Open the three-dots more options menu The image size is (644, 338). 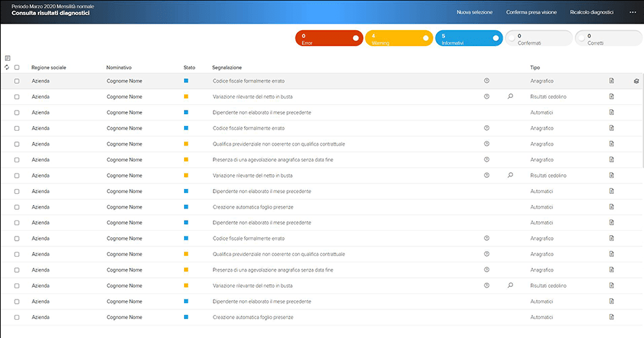point(633,13)
